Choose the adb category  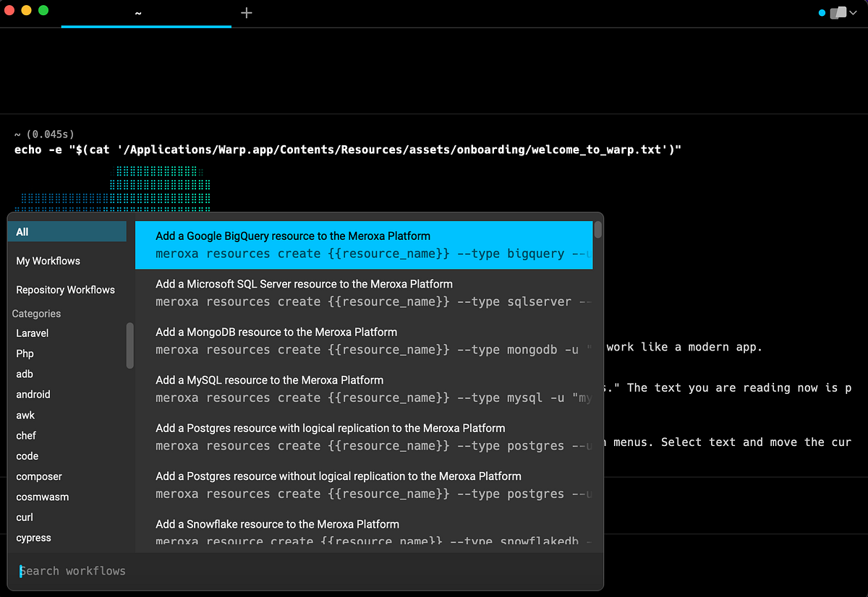click(x=24, y=374)
